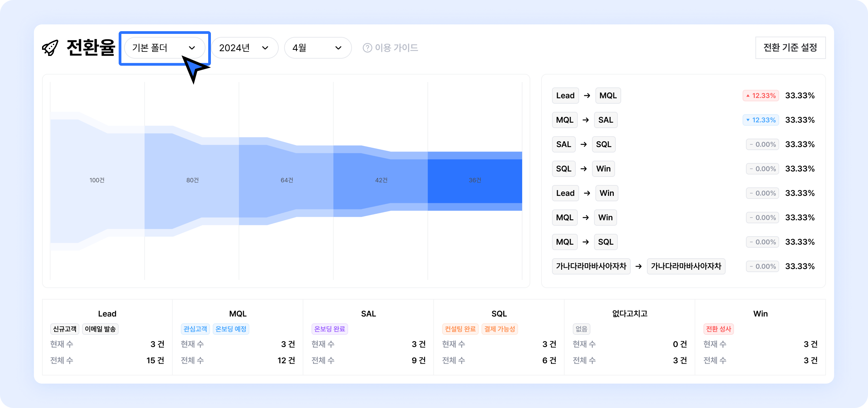The width and height of the screenshot is (868, 408).
Task: Click the 전환 성사 tag under Win
Action: [x=718, y=329]
